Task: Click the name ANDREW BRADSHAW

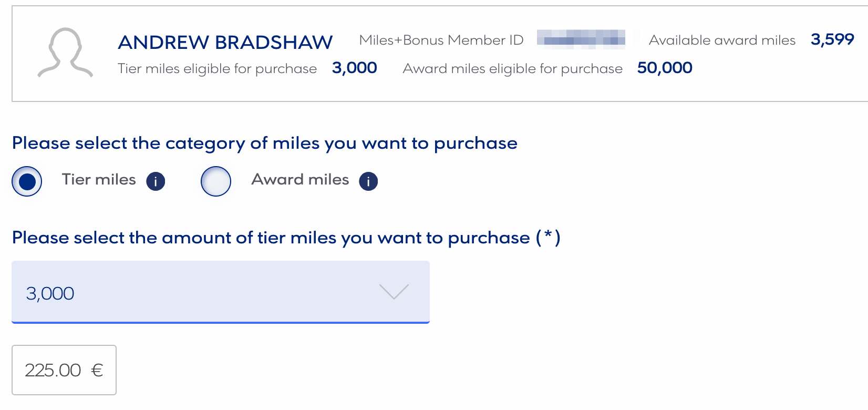Action: click(225, 42)
